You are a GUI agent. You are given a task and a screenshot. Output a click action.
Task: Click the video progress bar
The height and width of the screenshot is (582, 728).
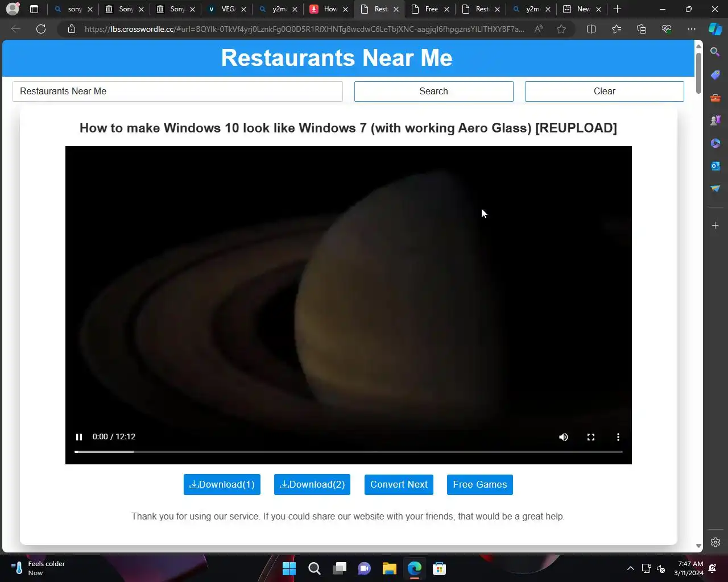pos(349,452)
